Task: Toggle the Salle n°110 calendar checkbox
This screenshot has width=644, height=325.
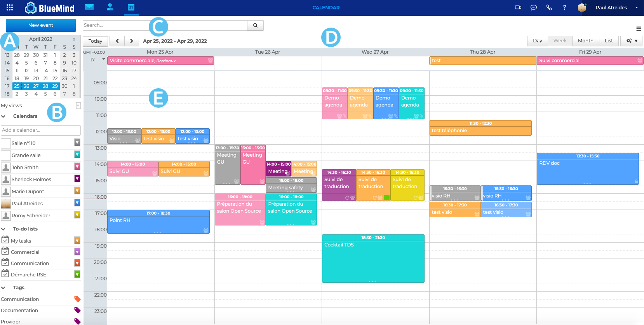Action: [6, 143]
